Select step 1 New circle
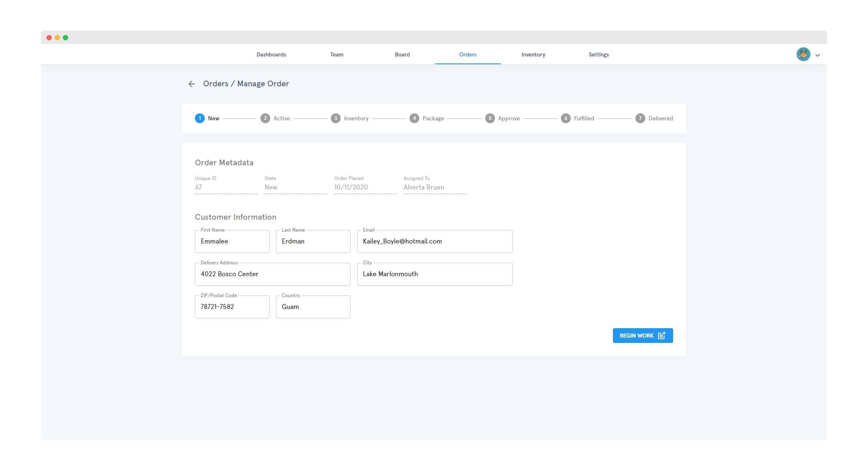The width and height of the screenshot is (868, 471). [x=200, y=118]
